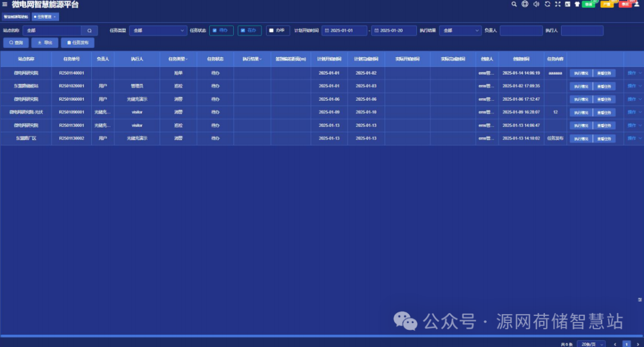Expand 操作 menu for task R2501140001
Image resolution: width=644 pixels, height=347 pixels.
pos(634,73)
